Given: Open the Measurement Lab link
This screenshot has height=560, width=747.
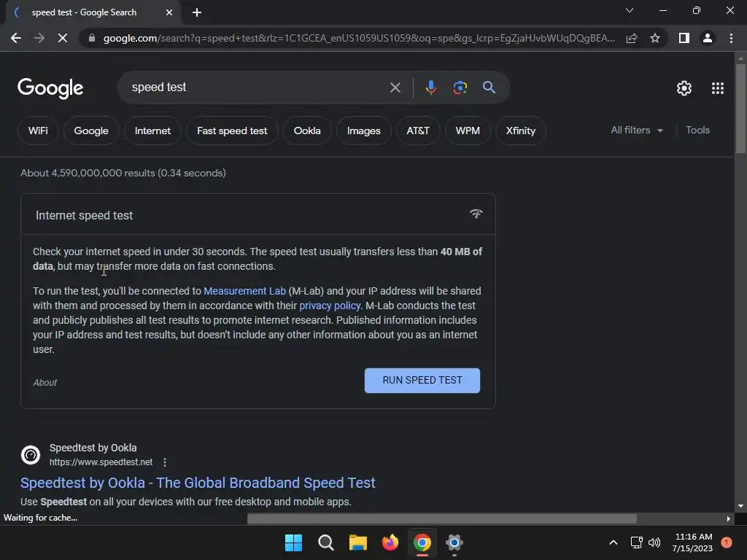Looking at the screenshot, I should click(245, 291).
